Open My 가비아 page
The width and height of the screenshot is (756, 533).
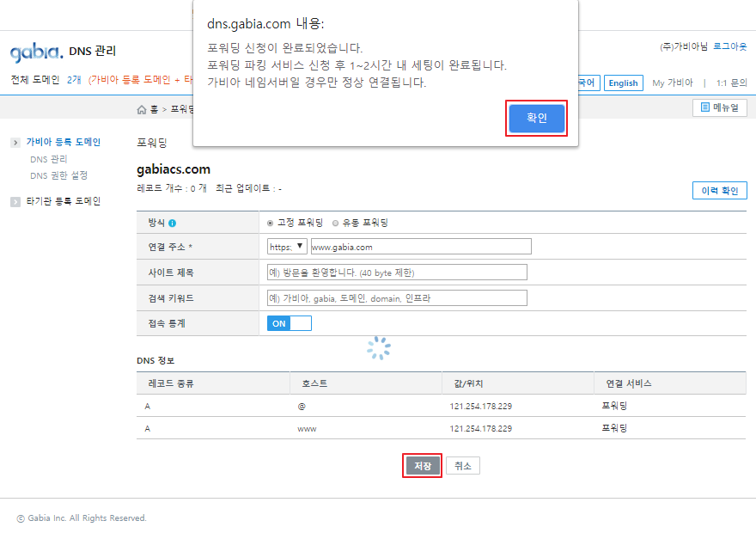(673, 83)
